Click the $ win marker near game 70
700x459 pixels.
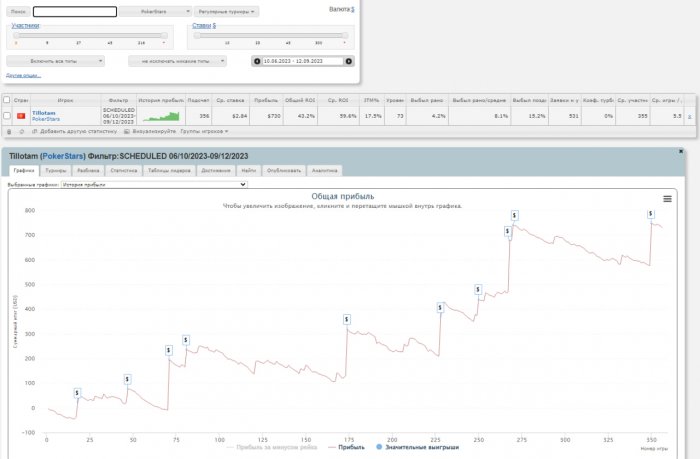(x=169, y=351)
